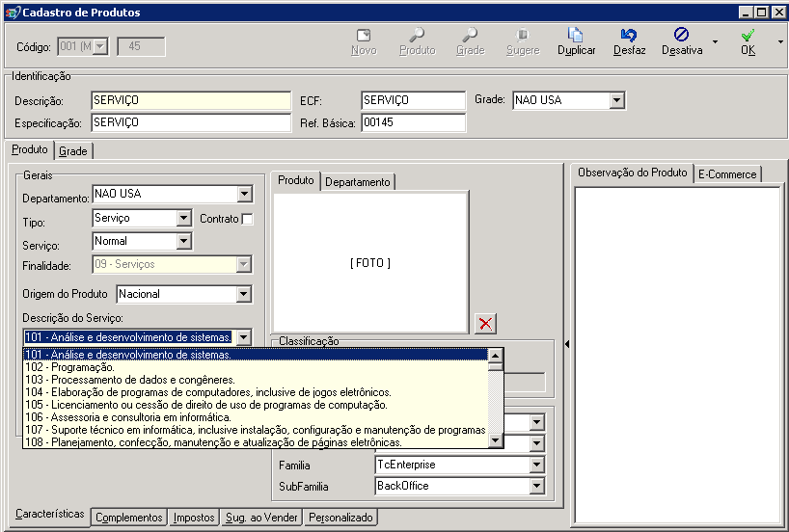Switch to the Departamento photo tab

357,182
